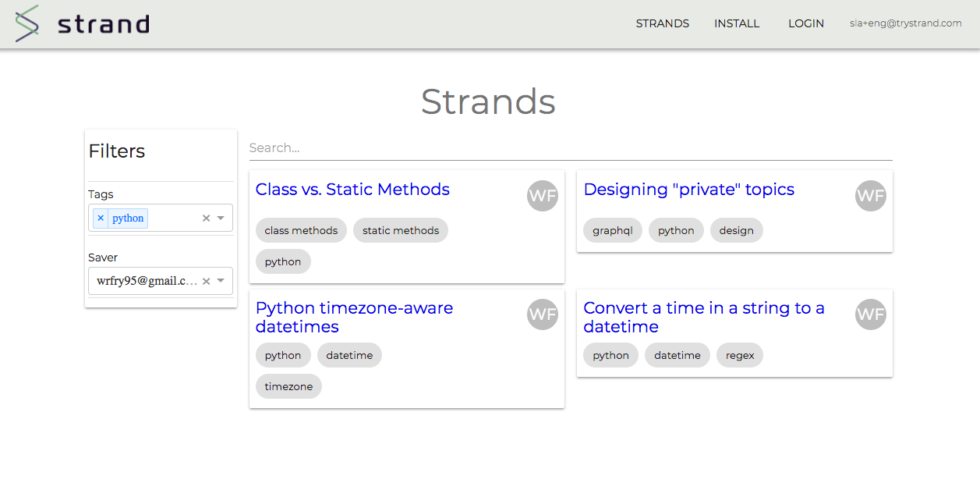Open the Class vs. Static Methods strand

(352, 190)
